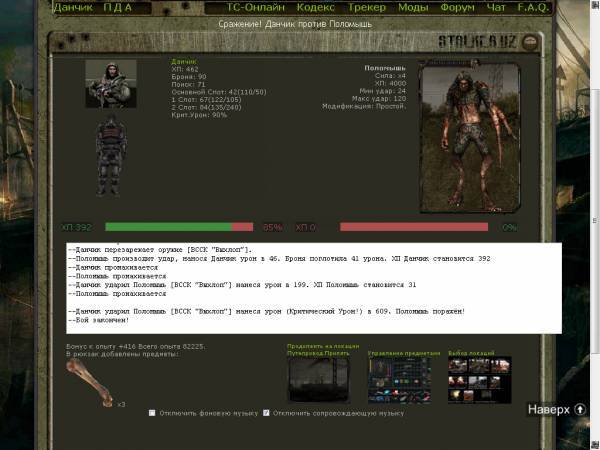Screen dimensions: 600x450
Task: Open the П Д А menu
Action: tap(124, 7)
